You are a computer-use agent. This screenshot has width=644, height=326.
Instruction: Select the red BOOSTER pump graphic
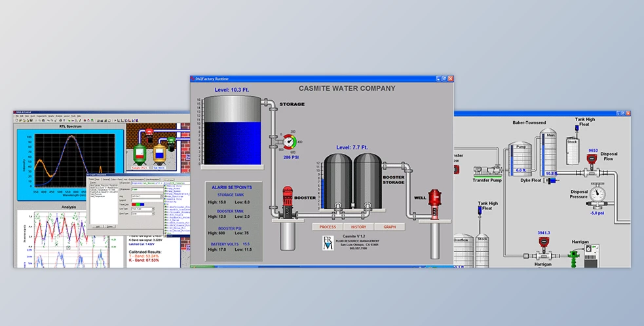[x=288, y=202]
